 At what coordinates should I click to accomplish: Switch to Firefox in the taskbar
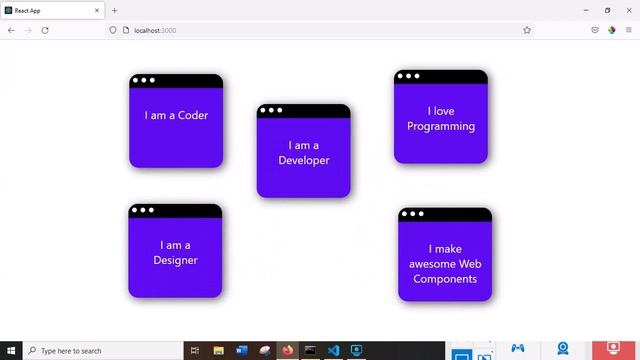pyautogui.click(x=287, y=351)
